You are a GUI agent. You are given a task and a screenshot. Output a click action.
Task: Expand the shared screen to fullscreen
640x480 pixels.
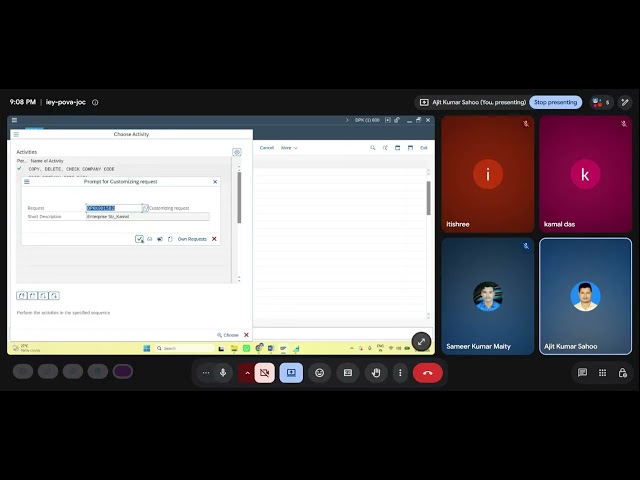pos(421,342)
